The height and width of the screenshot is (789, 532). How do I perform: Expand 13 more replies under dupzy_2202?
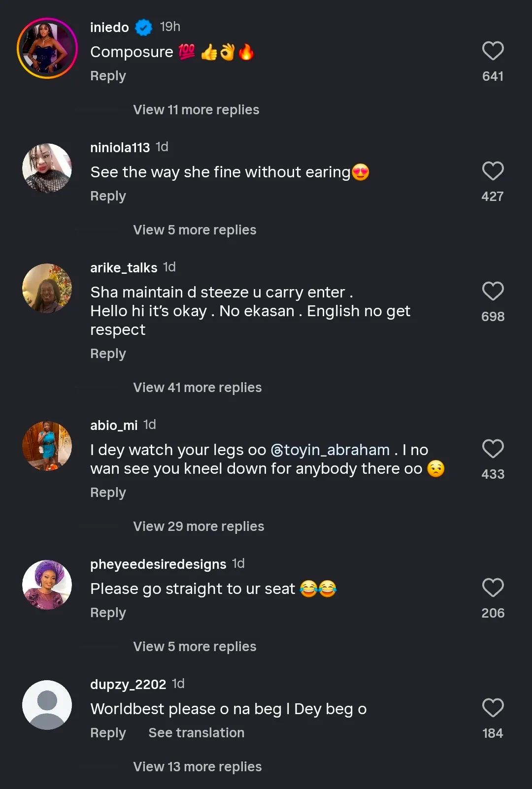pos(197,767)
